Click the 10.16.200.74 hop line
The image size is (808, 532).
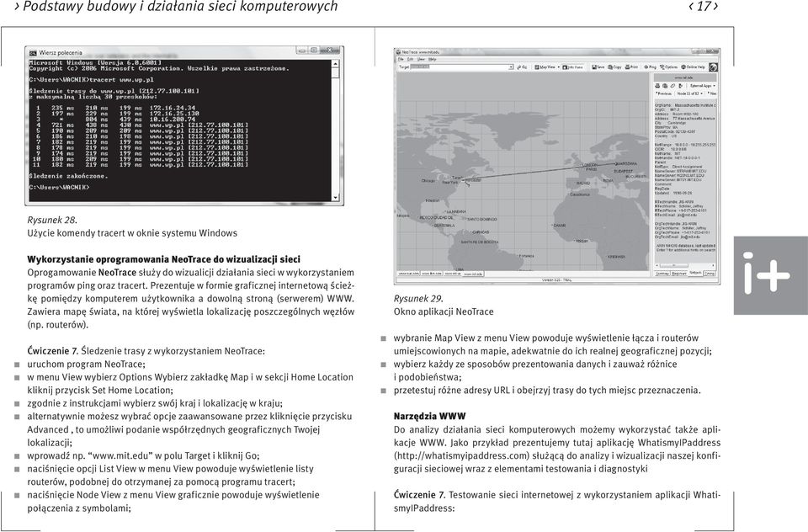(116, 119)
